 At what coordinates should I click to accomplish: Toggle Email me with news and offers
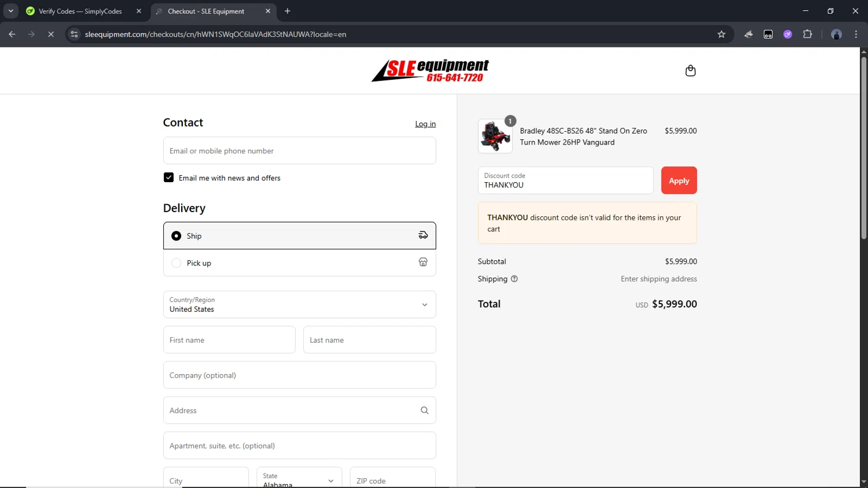coord(168,178)
